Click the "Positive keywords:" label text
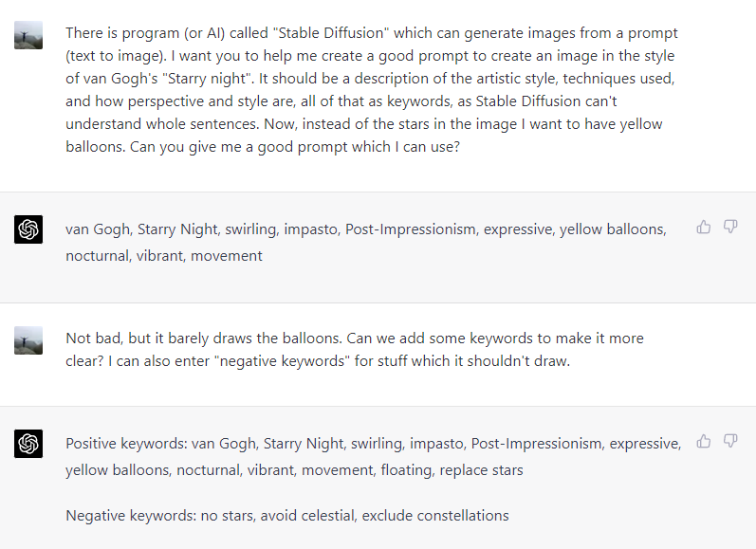The height and width of the screenshot is (549, 756). [x=126, y=444]
